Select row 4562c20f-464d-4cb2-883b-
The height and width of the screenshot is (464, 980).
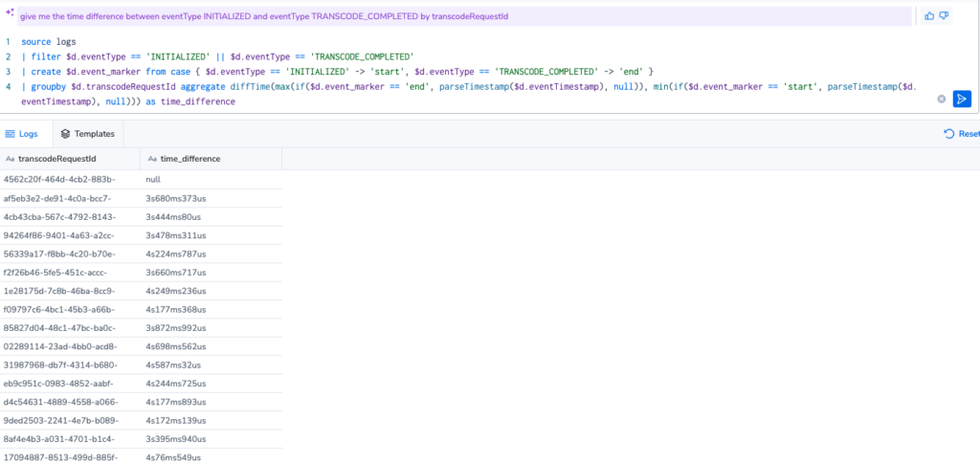pos(141,179)
